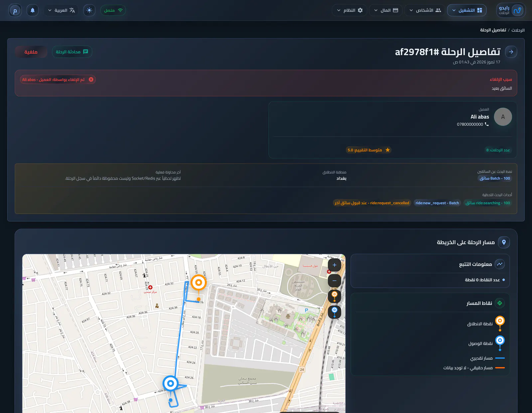Zoom out the map with minus button
Screen dimensions: 532x413
[x=334, y=281]
